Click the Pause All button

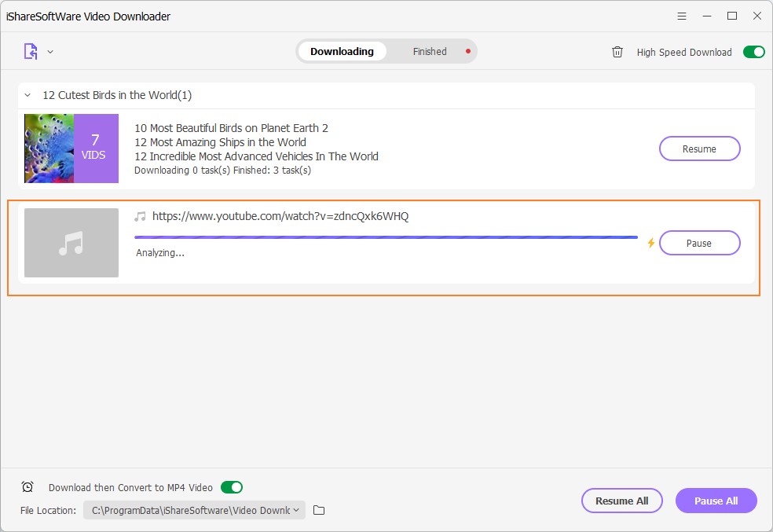tap(716, 501)
